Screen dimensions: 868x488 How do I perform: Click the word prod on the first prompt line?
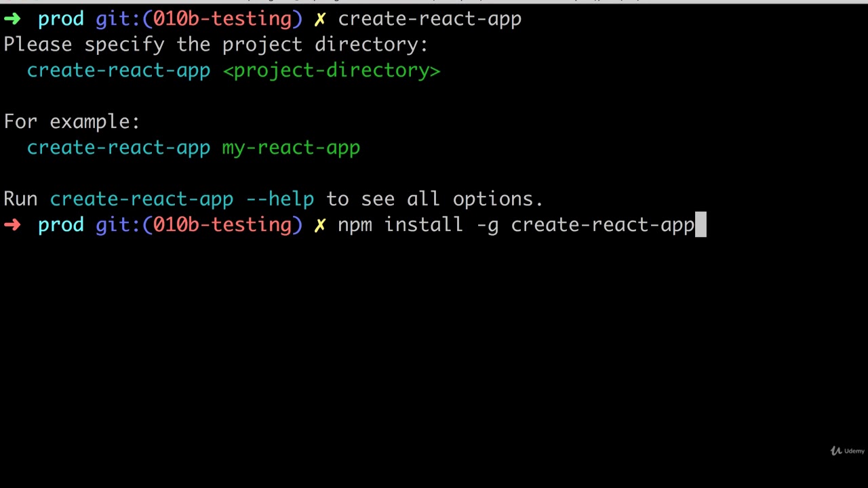(x=61, y=19)
